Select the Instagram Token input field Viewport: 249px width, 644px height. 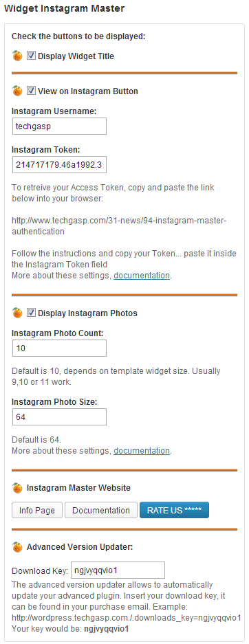click(x=60, y=165)
